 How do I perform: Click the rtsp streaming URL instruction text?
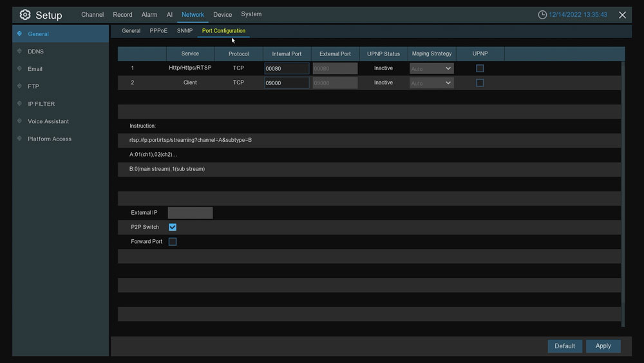(x=191, y=140)
